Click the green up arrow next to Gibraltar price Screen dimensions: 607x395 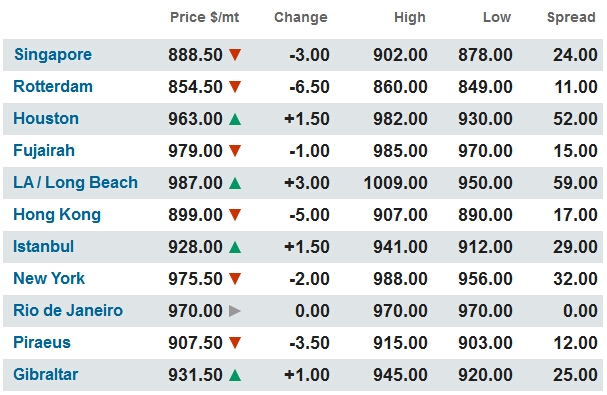pos(235,374)
